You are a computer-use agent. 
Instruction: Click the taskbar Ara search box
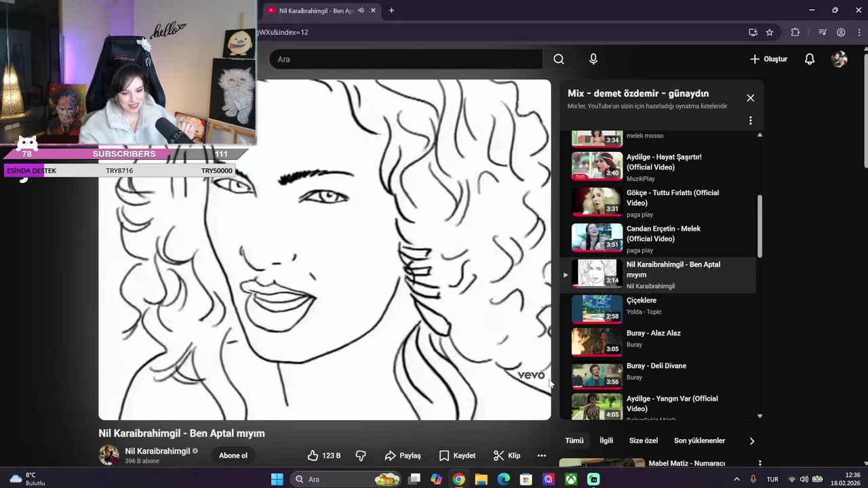point(347,479)
